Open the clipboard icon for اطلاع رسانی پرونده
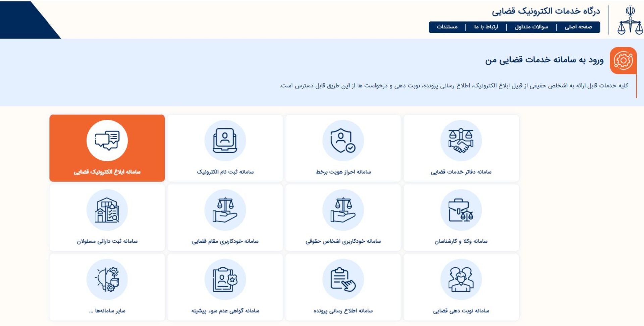Viewport: 644px width, 326px height. (343, 279)
